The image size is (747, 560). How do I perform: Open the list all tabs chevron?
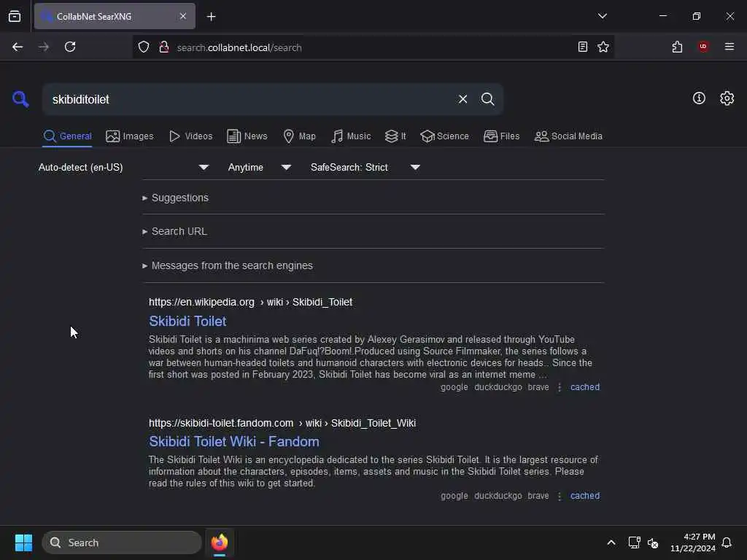tap(602, 16)
